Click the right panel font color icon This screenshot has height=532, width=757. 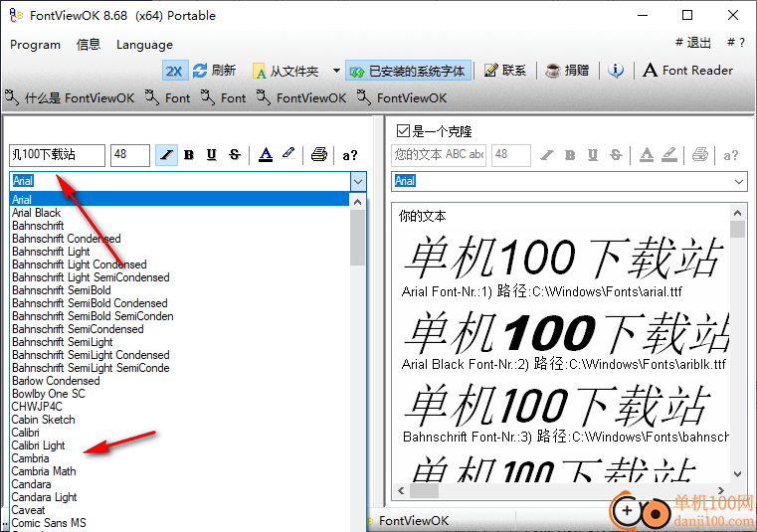tap(647, 155)
